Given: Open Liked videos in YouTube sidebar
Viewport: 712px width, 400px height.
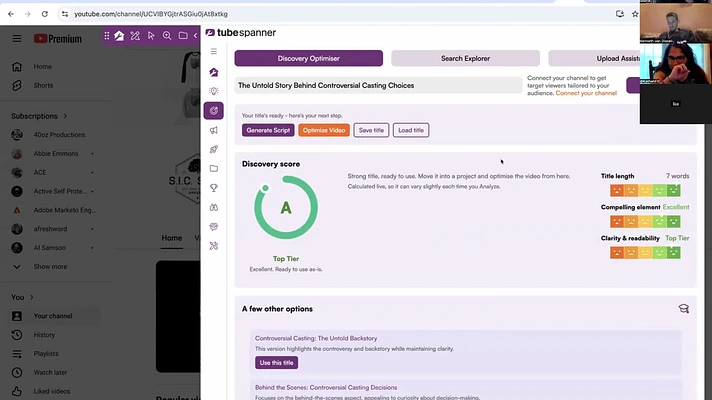Looking at the screenshot, I should pyautogui.click(x=51, y=391).
